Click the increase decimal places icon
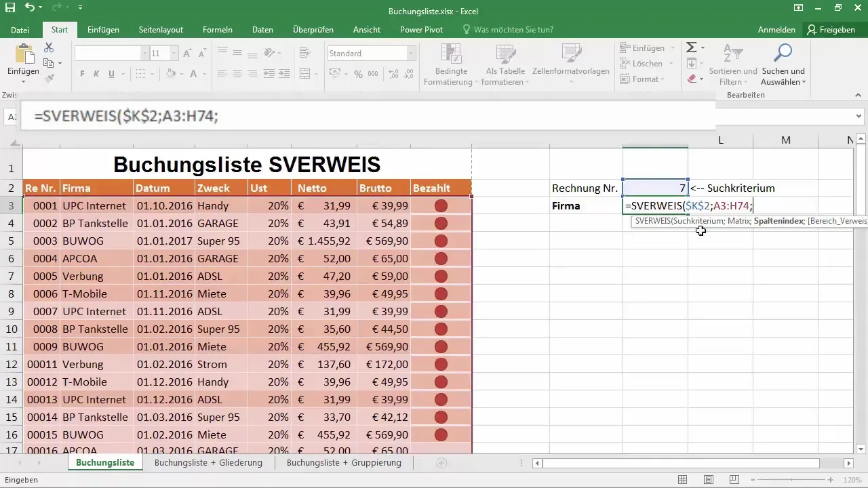This screenshot has height=488, width=868. coord(393,74)
